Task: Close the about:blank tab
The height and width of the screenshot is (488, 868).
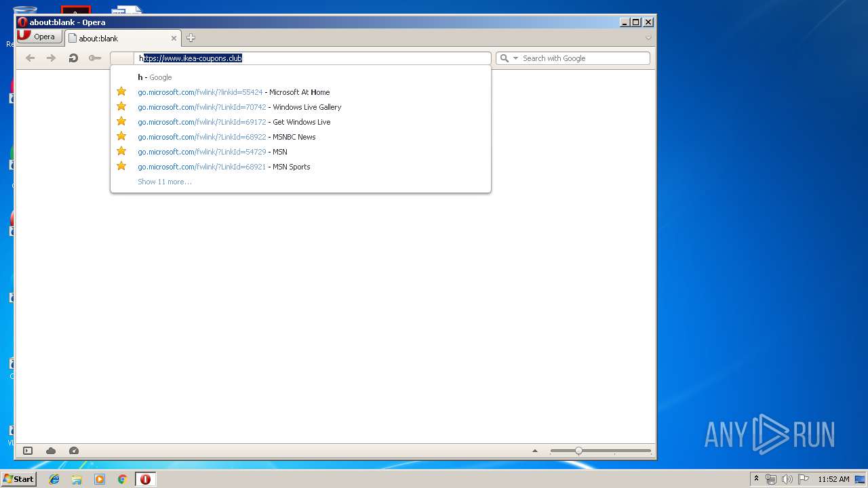Action: [174, 39]
